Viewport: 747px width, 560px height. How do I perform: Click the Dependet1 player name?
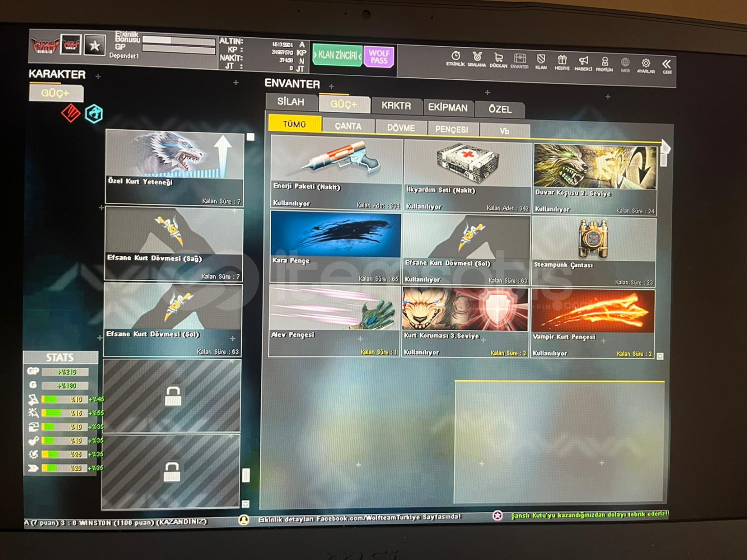click(x=124, y=56)
